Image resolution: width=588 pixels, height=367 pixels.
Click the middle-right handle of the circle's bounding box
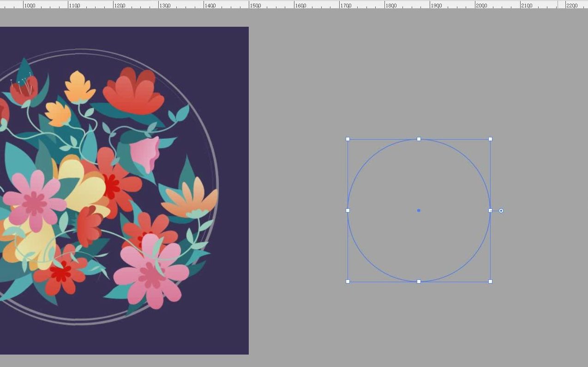point(490,210)
